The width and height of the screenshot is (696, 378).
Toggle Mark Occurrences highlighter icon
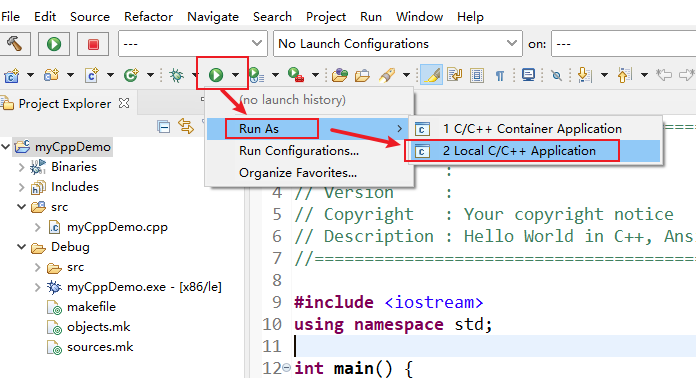(431, 75)
